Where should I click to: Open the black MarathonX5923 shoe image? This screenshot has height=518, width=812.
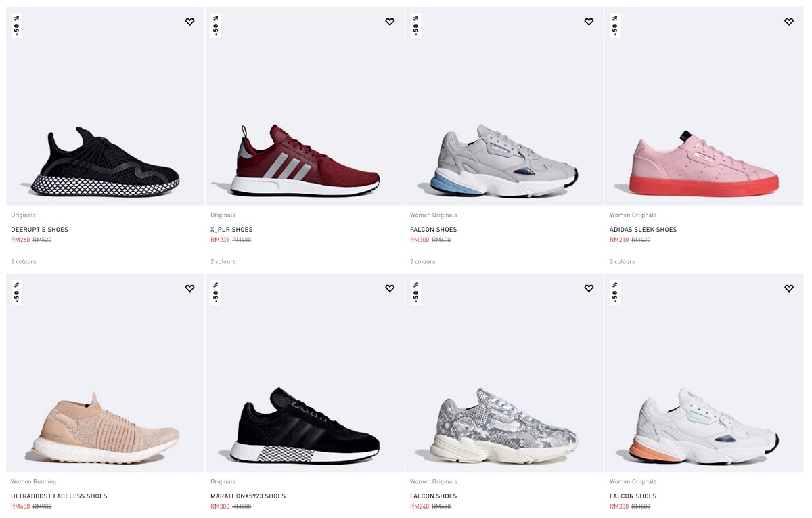click(304, 427)
